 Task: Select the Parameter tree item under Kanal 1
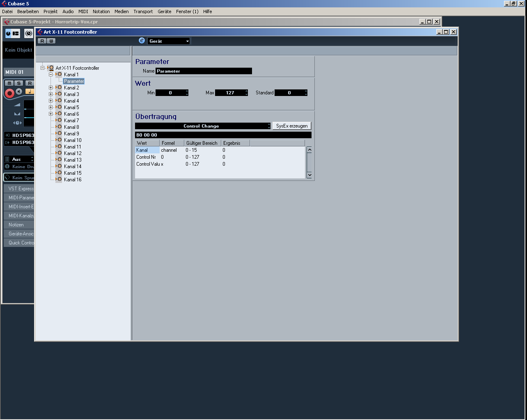pyautogui.click(x=74, y=81)
